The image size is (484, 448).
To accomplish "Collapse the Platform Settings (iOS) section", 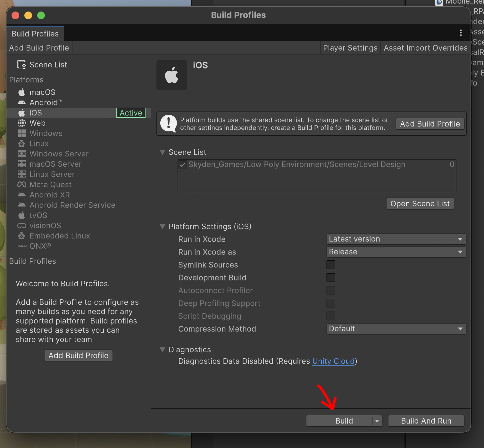I will coord(163,227).
